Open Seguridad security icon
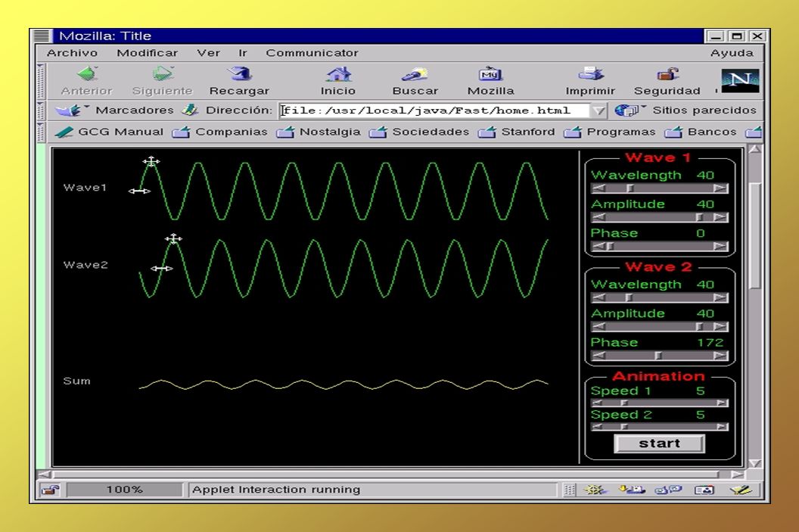Image resolution: width=799 pixels, height=532 pixels. pyautogui.click(x=667, y=82)
